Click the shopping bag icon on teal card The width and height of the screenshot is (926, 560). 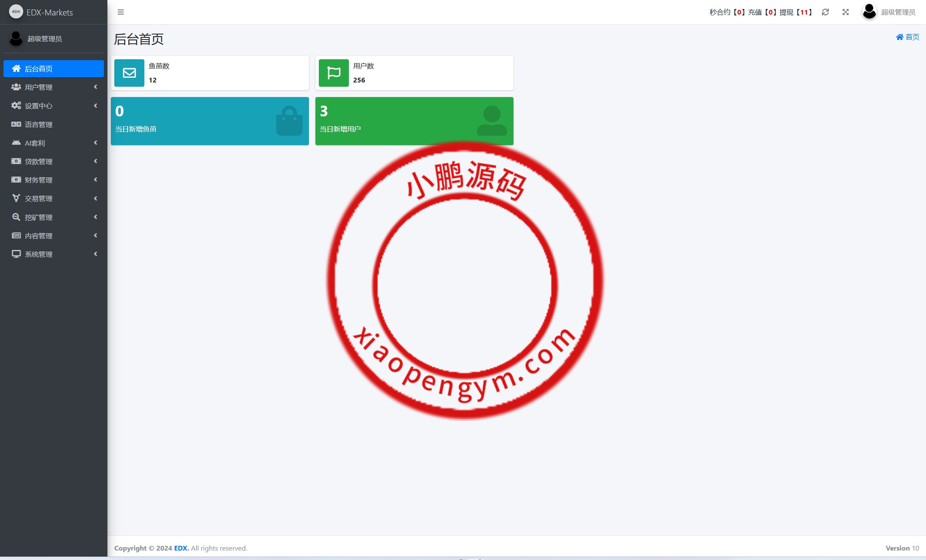click(x=289, y=121)
